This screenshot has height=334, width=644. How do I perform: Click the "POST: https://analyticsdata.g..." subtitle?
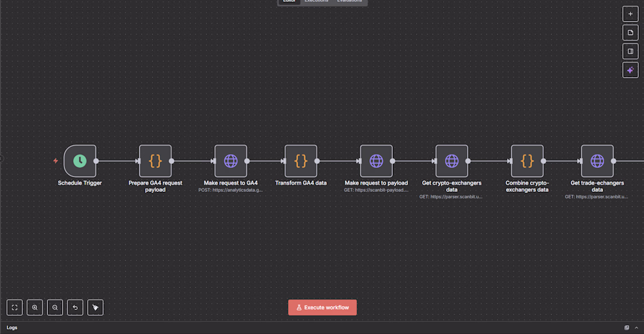pos(231,190)
